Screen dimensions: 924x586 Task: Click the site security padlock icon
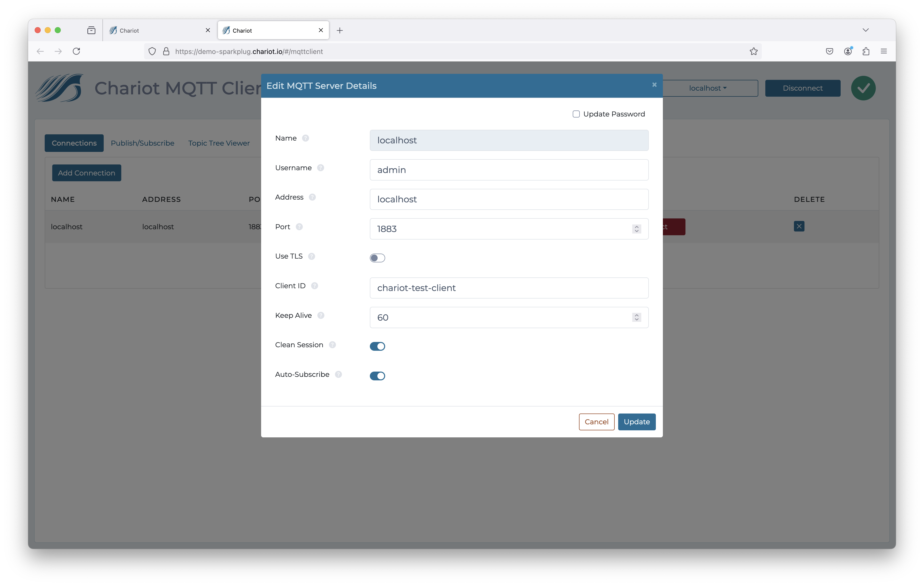coord(166,51)
